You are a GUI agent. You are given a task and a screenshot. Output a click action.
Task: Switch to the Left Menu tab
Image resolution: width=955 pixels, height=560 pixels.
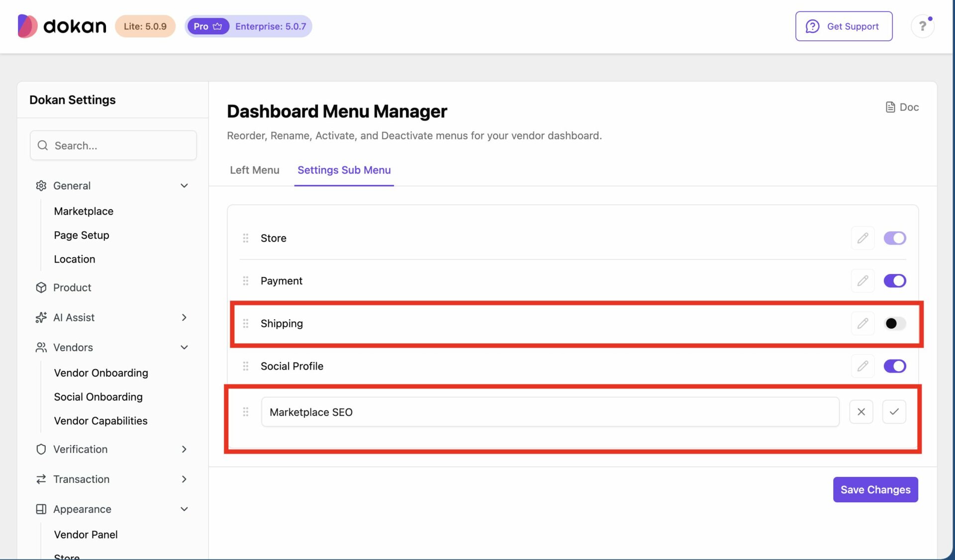coord(254,170)
